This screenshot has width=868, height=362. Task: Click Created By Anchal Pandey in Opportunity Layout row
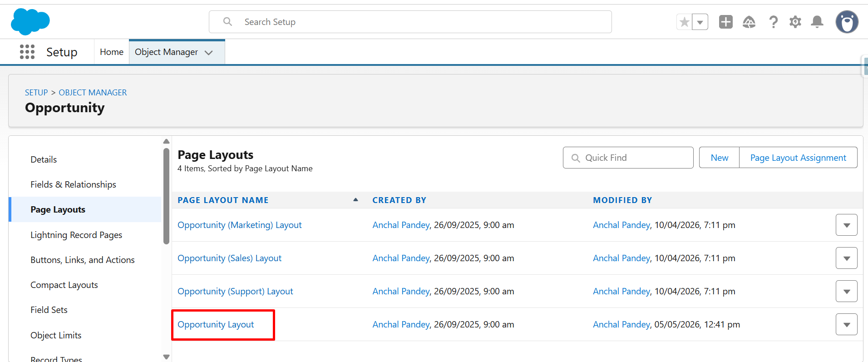(401, 324)
